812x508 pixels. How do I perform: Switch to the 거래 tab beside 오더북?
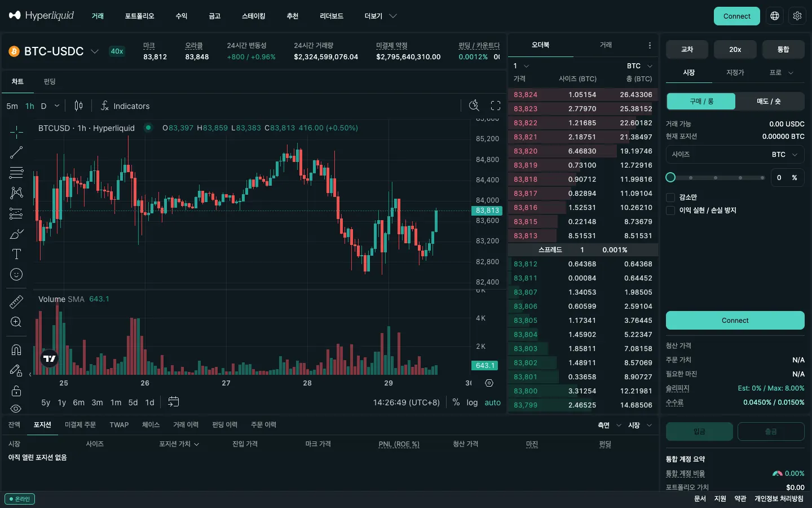click(606, 45)
